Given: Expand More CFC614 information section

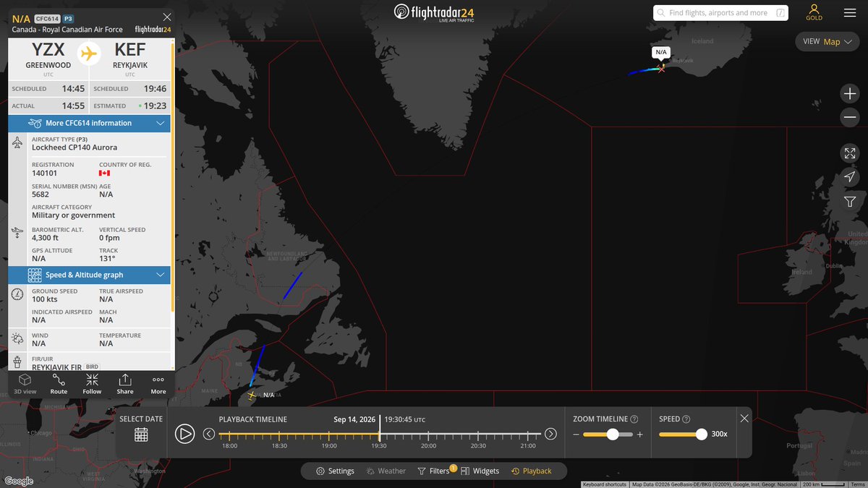Looking at the screenshot, I should [90, 123].
